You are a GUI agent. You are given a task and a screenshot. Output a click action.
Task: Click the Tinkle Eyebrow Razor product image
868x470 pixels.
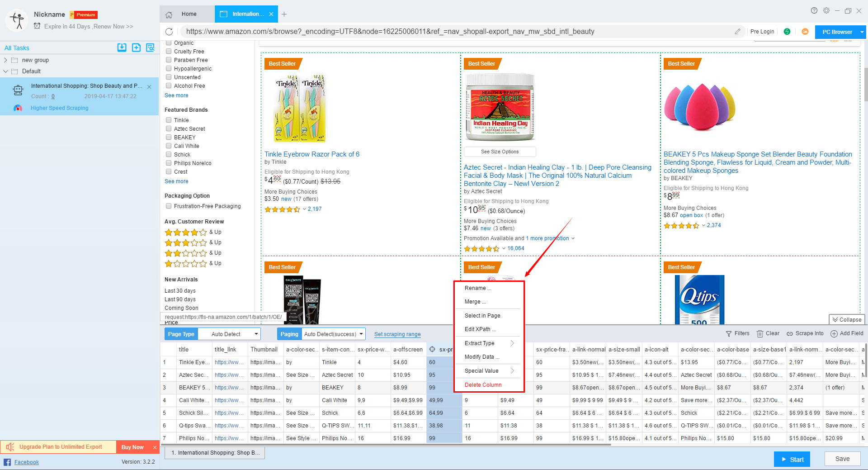(300, 109)
